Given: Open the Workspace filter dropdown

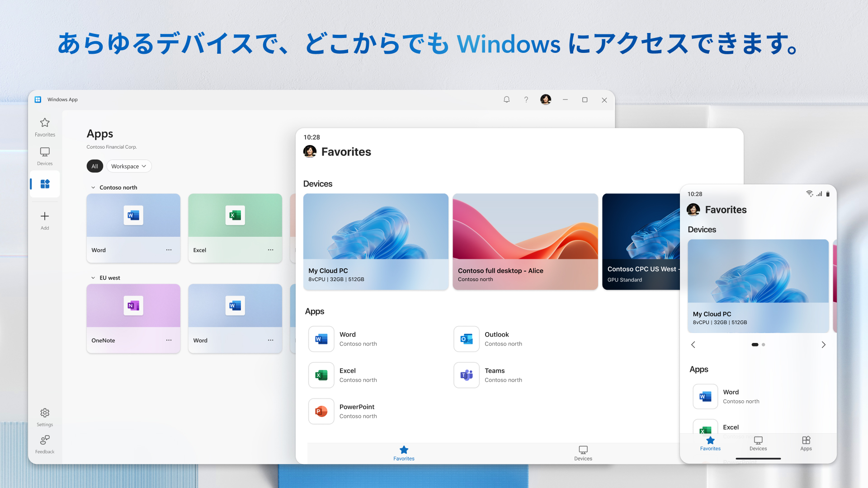Looking at the screenshot, I should pyautogui.click(x=129, y=166).
